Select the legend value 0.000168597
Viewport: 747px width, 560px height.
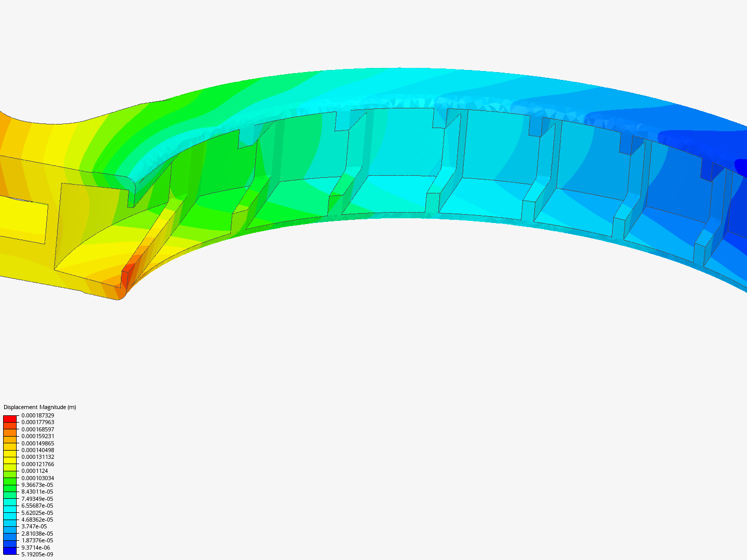tap(38, 429)
